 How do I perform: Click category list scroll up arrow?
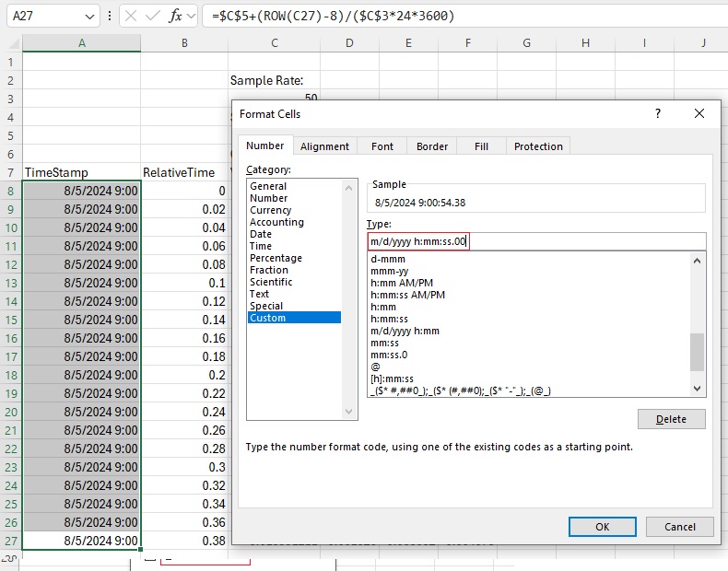pyautogui.click(x=349, y=188)
